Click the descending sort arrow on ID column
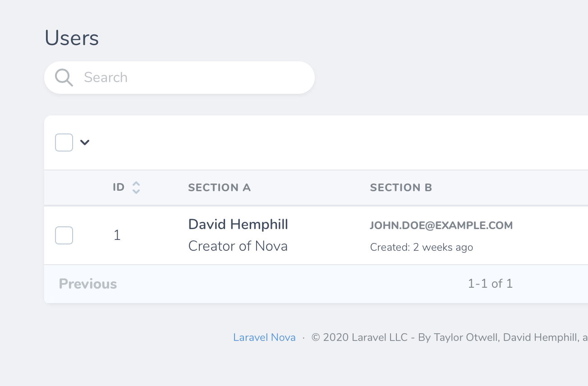 point(135,190)
